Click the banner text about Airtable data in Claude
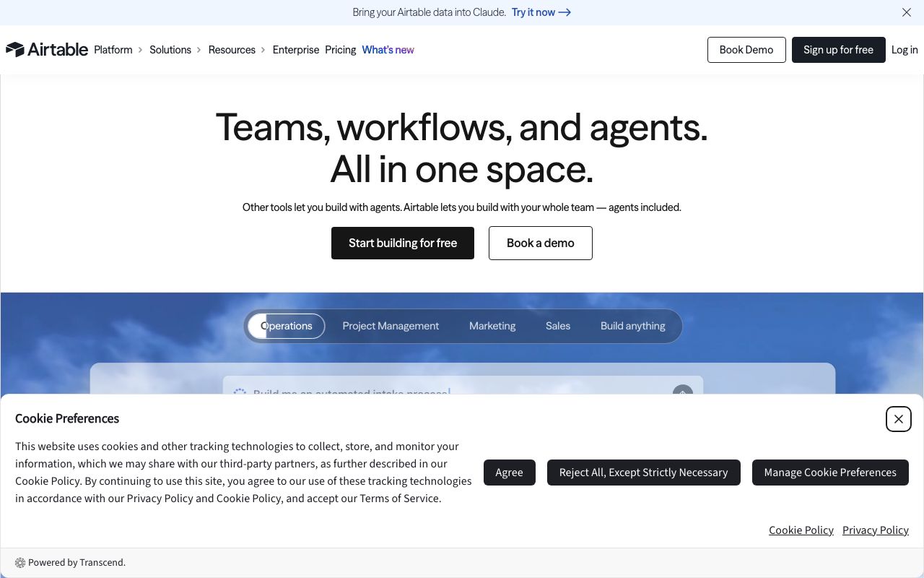924x578 pixels. point(429,12)
